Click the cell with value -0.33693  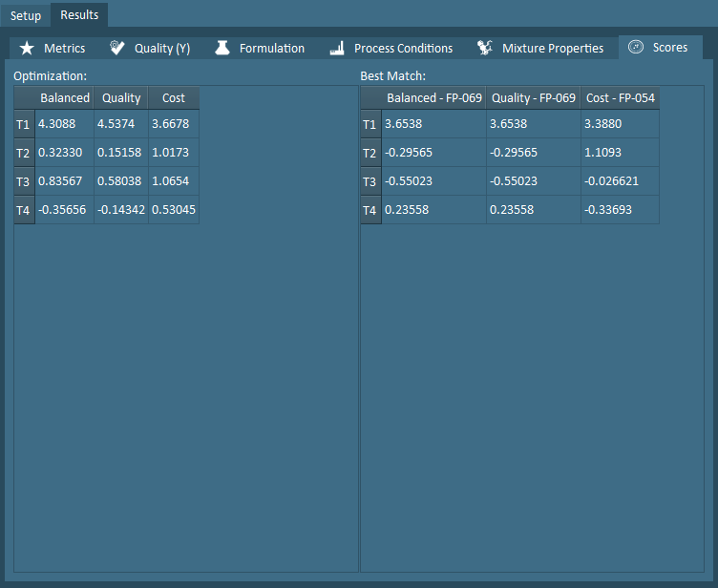pos(621,210)
